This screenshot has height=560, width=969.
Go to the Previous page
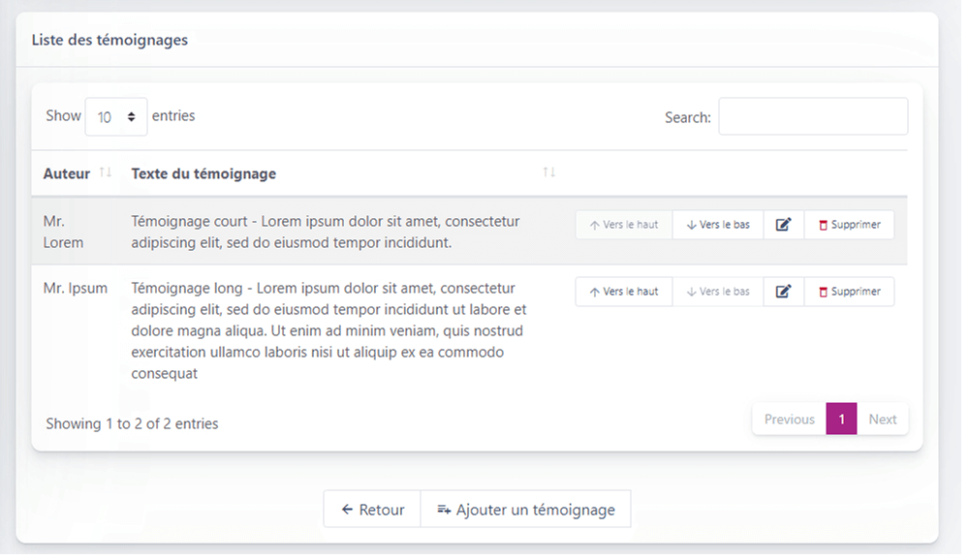click(789, 420)
